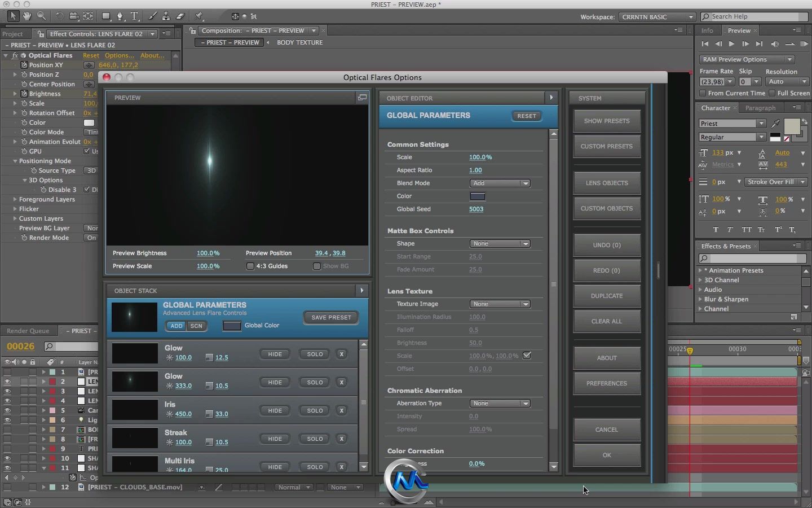Click the Character fill color swatch
Image resolution: width=812 pixels, height=508 pixels.
pos(792,126)
